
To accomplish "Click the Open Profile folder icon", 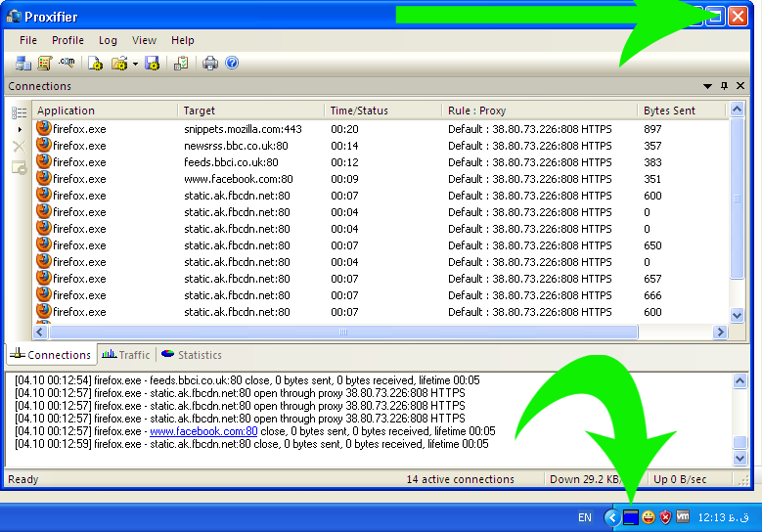I will [119, 64].
